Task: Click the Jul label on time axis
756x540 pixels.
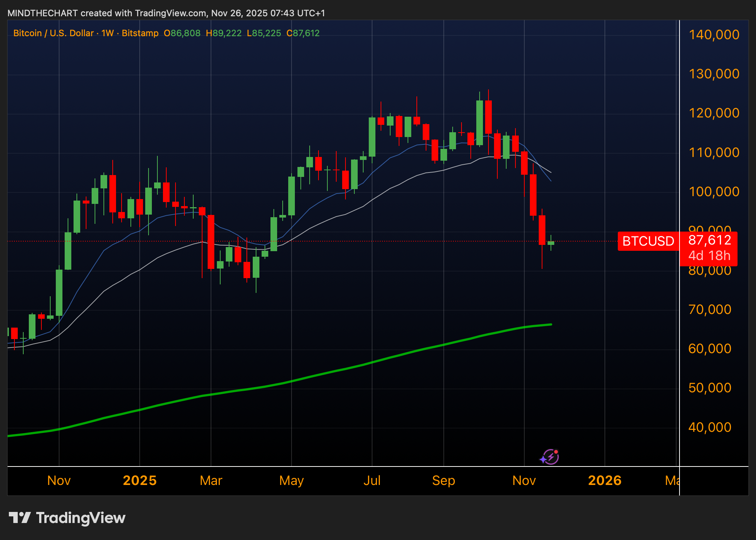Action: 372,481
